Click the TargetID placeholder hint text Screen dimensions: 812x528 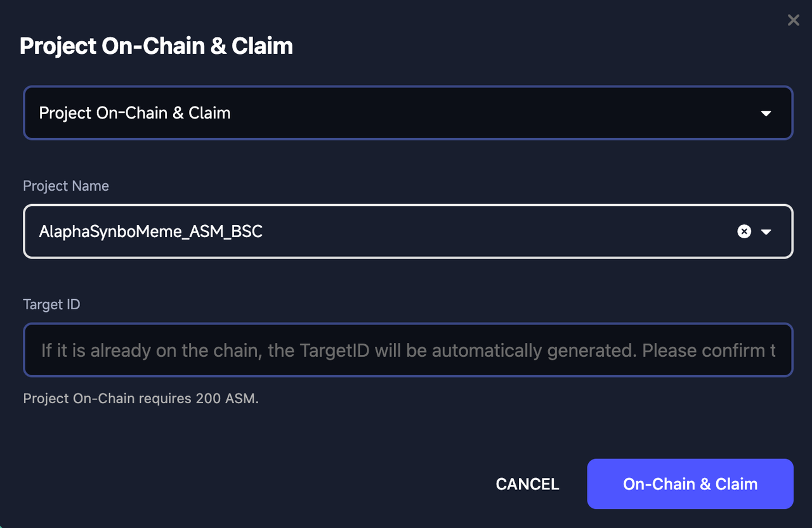tap(408, 351)
